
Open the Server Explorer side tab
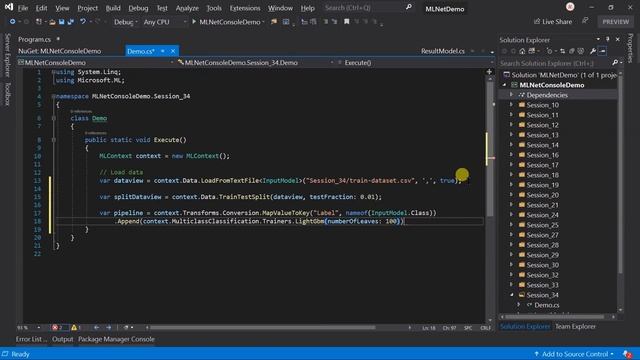coord(7,55)
